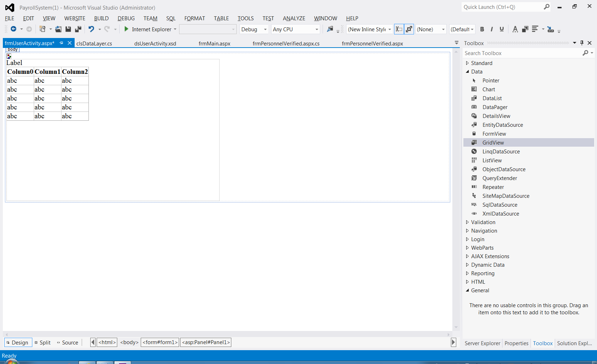Click the Convert to Hyperlink icon
This screenshot has width=597, height=364.
point(550,29)
